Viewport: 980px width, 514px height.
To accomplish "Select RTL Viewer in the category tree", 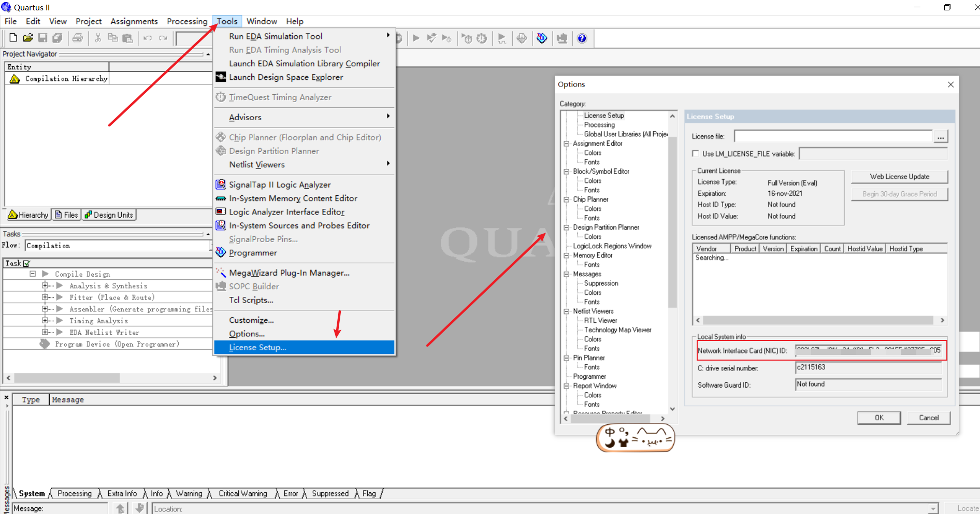I will click(600, 321).
